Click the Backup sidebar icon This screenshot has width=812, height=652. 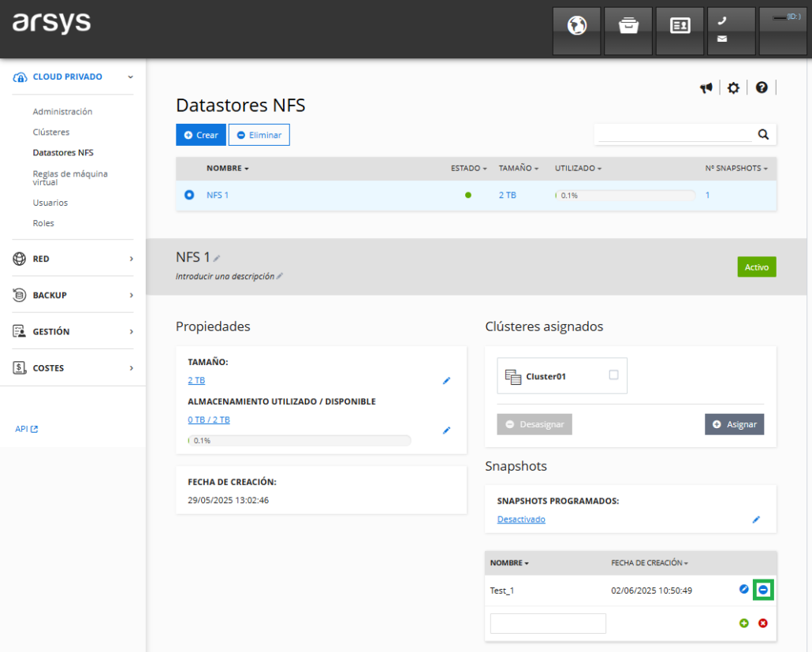click(19, 295)
